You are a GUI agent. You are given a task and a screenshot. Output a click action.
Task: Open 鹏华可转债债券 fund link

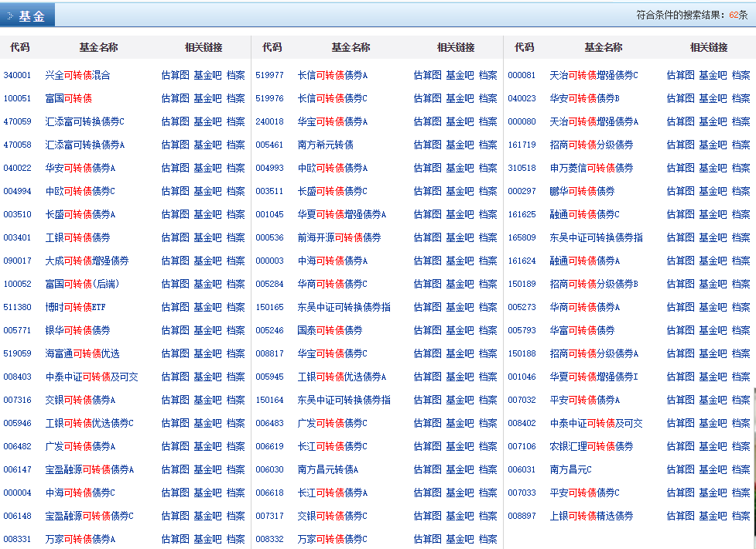tap(583, 191)
